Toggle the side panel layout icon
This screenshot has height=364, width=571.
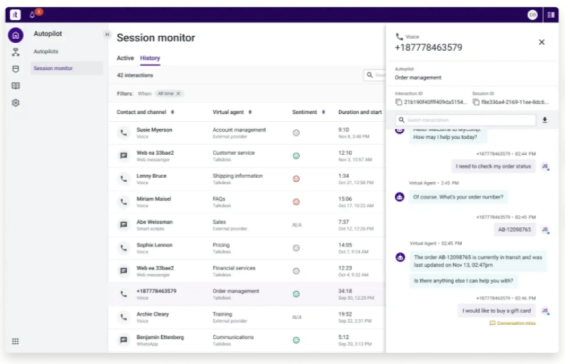click(x=551, y=15)
